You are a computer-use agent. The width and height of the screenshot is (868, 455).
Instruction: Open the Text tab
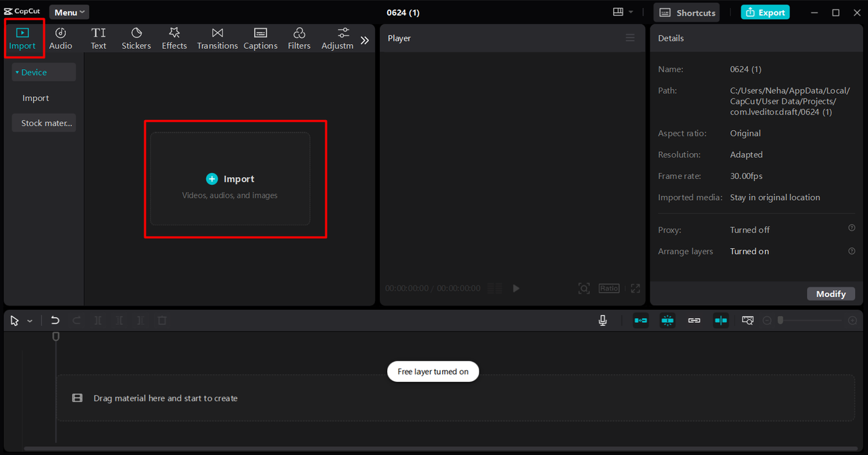click(98, 39)
